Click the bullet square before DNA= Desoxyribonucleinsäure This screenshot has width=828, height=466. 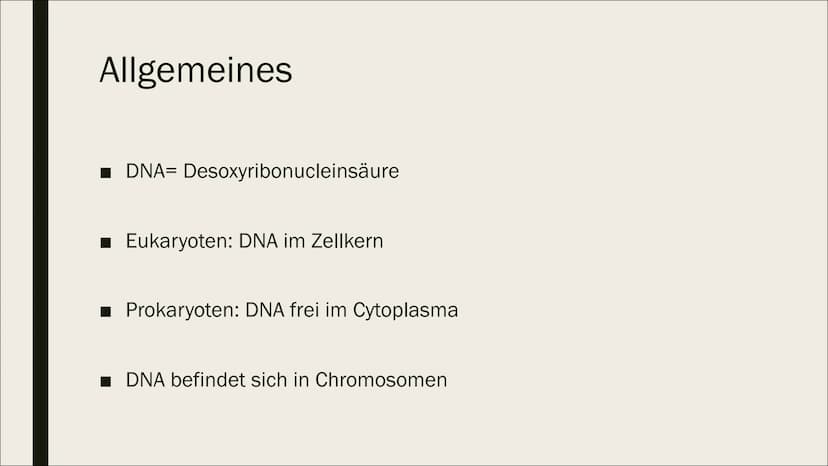[106, 173]
